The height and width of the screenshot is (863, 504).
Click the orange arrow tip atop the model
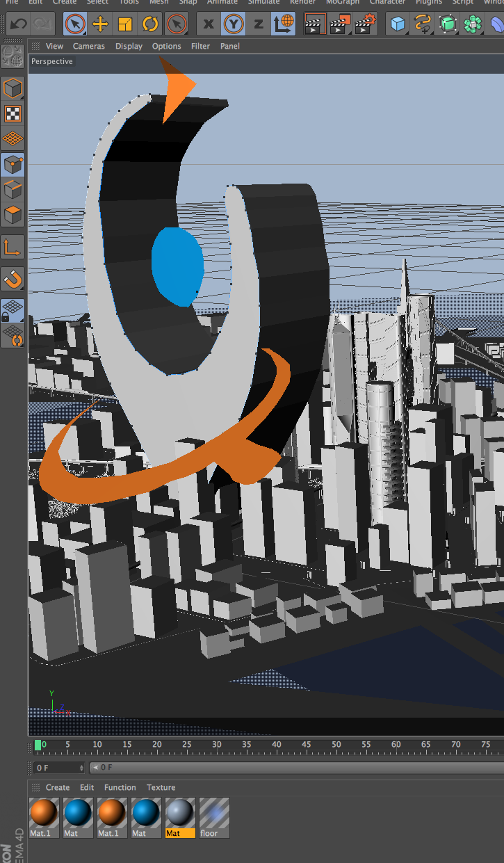tap(177, 89)
